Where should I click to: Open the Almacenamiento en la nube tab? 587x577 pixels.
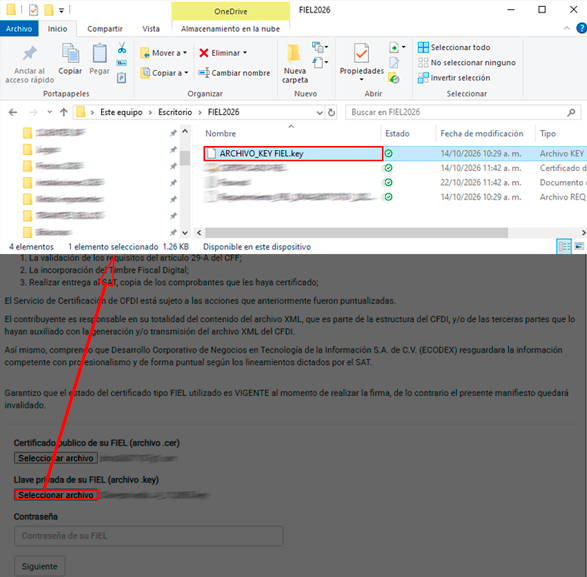(x=231, y=29)
